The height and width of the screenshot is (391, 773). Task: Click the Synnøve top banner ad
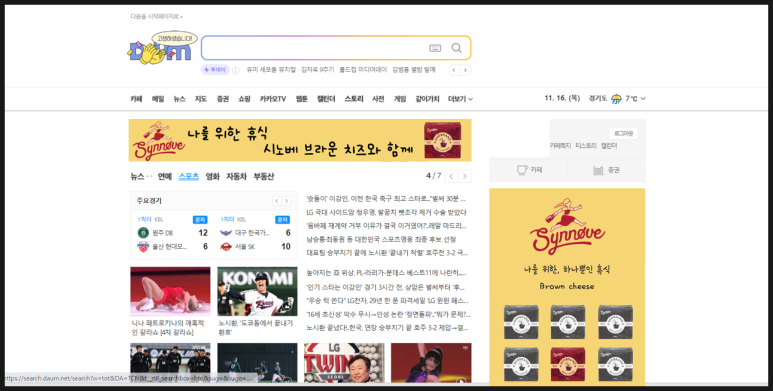pos(300,141)
